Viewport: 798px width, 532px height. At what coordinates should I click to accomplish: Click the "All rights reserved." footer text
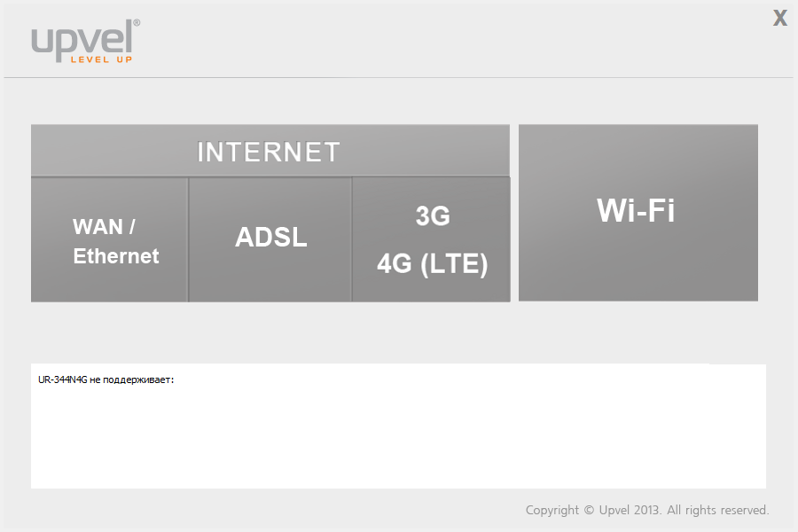[x=718, y=510]
